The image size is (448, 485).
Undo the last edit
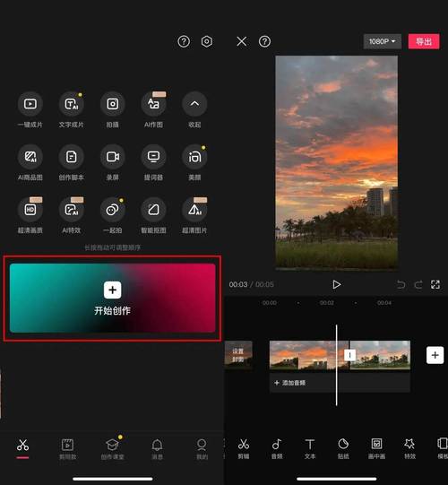click(401, 284)
